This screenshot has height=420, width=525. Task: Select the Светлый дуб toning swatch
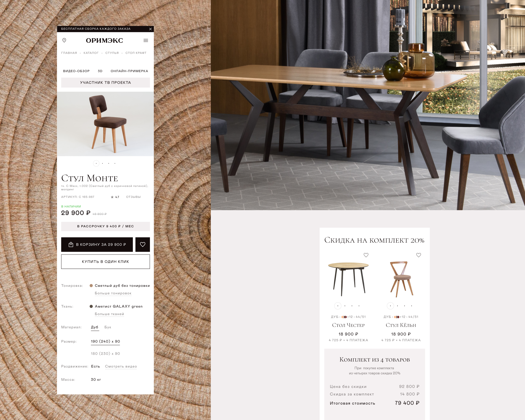[x=91, y=286]
